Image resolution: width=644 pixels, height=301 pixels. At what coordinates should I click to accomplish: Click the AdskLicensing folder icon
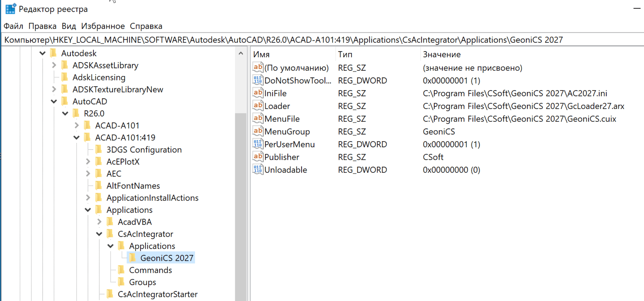(65, 77)
